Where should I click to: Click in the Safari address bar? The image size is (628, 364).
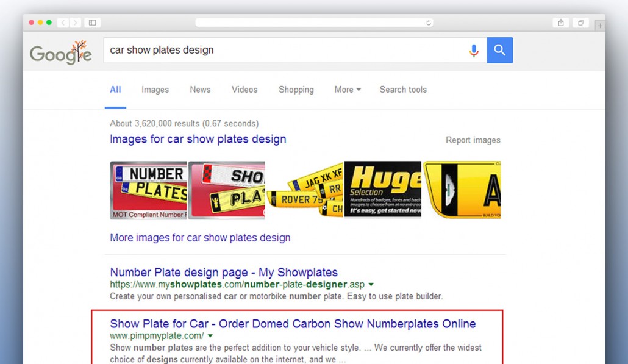point(314,23)
